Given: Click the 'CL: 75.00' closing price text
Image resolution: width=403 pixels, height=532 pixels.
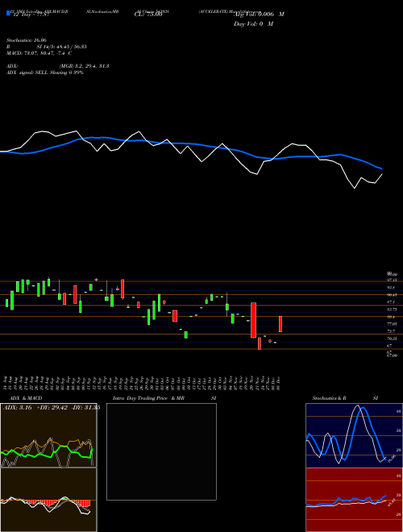Looking at the screenshot, I should pos(148,15).
